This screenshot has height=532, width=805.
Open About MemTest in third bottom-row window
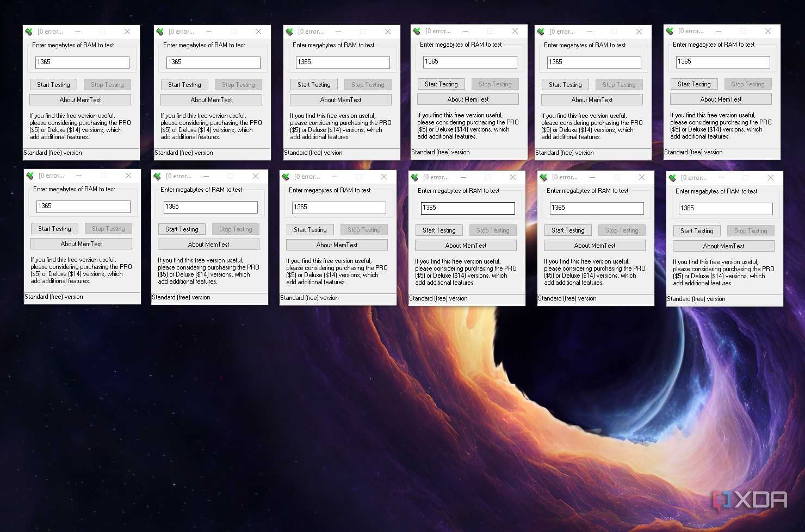pyautogui.click(x=337, y=245)
